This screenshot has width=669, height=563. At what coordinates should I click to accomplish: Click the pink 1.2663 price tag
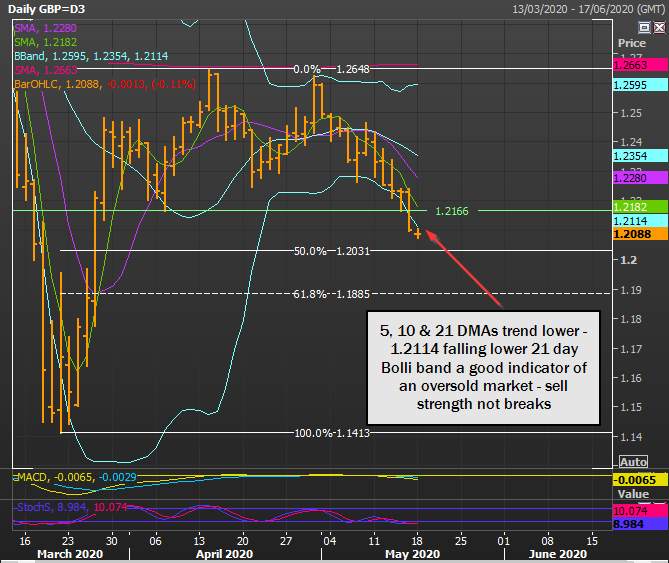tap(640, 65)
